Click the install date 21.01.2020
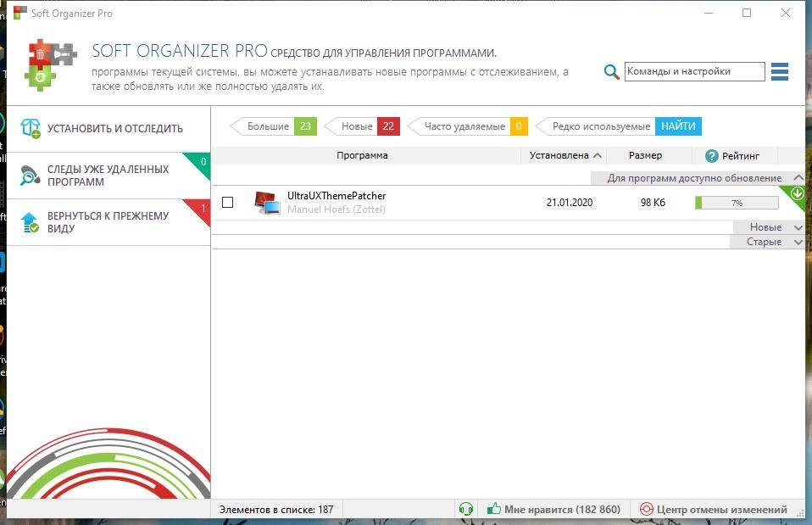This screenshot has width=812, height=525. click(x=570, y=203)
